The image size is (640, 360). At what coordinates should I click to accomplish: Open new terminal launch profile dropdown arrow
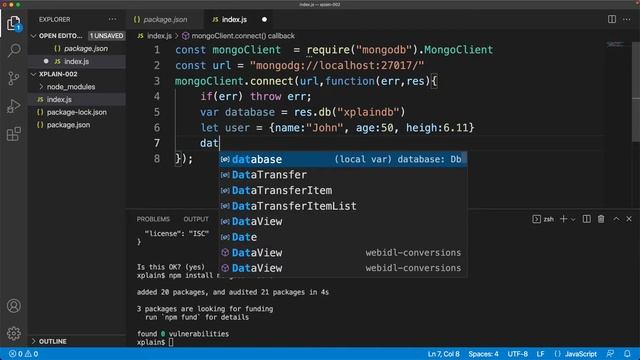pyautogui.click(x=573, y=220)
